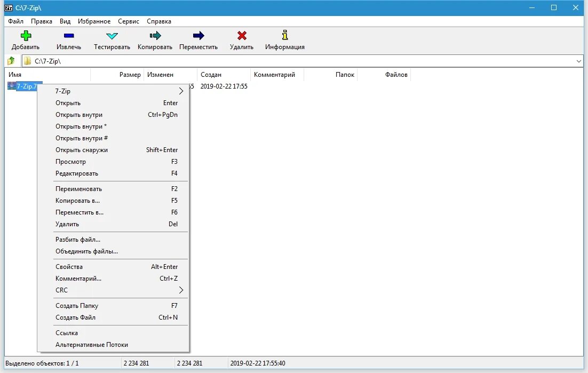The width and height of the screenshot is (588, 373).
Task: Choose Комментарий... menu entry
Action: pyautogui.click(x=113, y=279)
